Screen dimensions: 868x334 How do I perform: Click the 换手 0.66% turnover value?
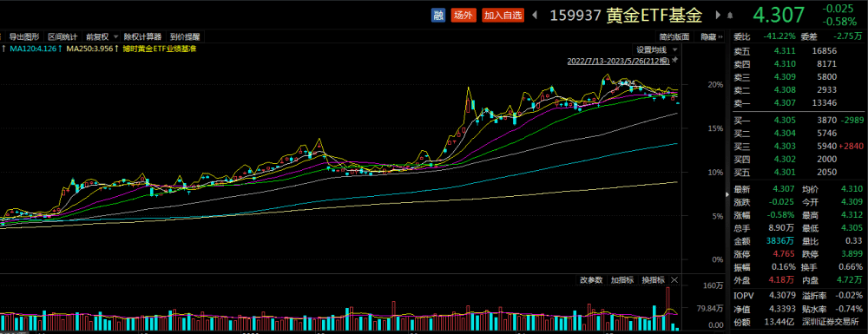850,267
